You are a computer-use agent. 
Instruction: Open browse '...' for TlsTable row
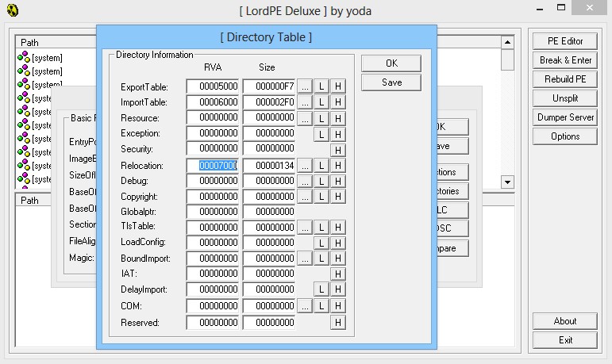pyautogui.click(x=305, y=227)
